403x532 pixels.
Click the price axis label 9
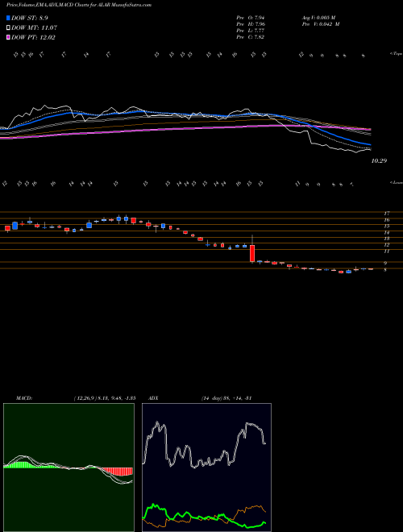pyautogui.click(x=385, y=263)
